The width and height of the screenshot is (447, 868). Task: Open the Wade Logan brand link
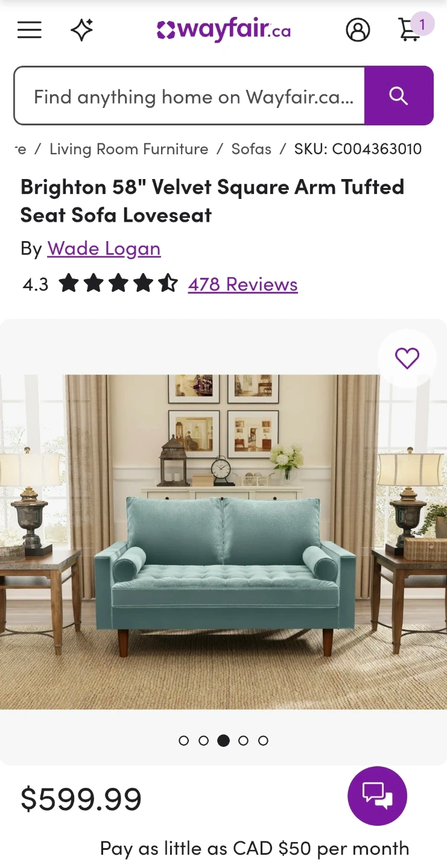coord(104,248)
